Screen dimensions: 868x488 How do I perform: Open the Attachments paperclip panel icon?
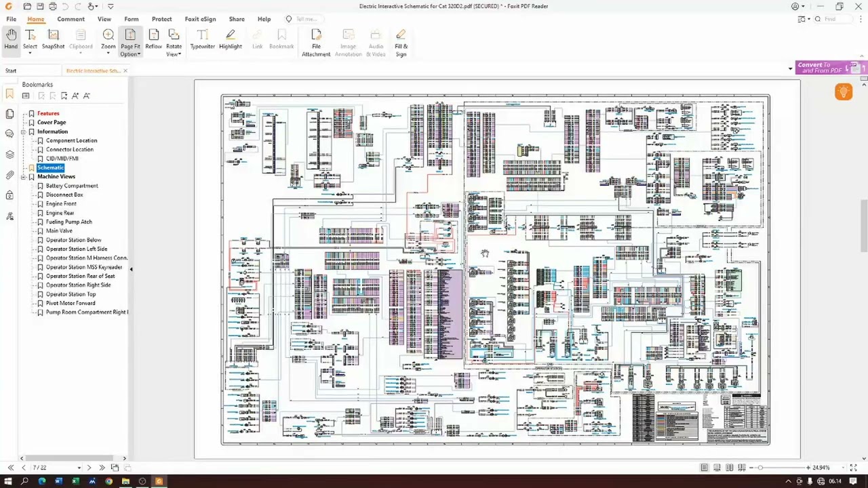point(9,175)
